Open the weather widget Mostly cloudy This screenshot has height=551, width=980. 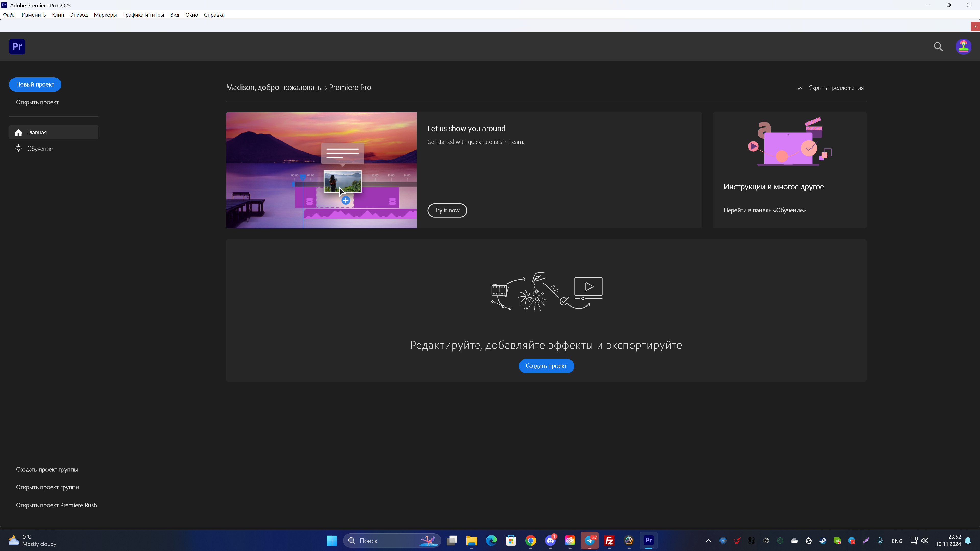[32, 540]
